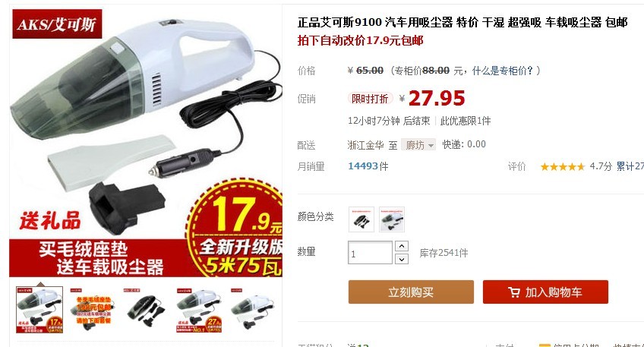Click the 立刻购买 buy now button
Screen dimensions: 644x347
point(411,292)
